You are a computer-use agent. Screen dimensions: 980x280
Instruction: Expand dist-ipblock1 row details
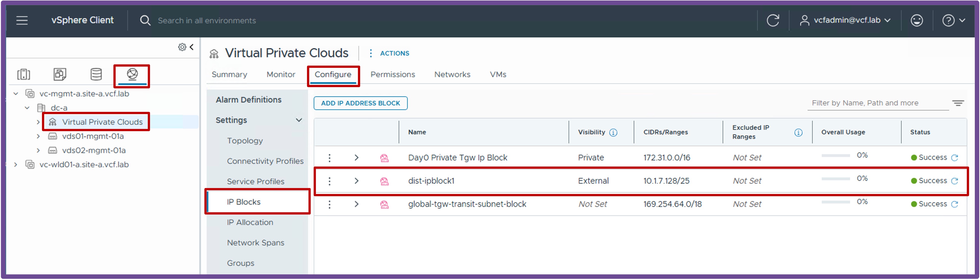pos(356,181)
